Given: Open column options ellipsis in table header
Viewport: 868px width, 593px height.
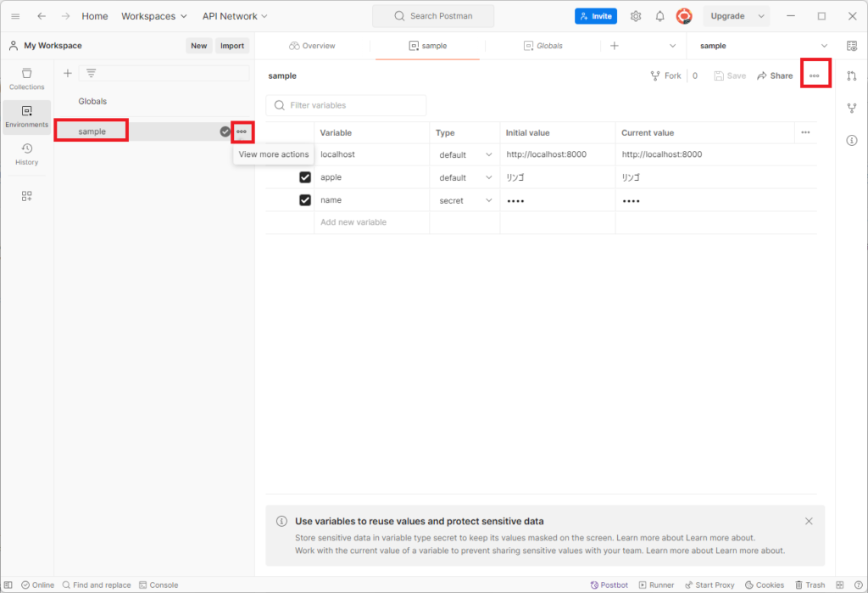Looking at the screenshot, I should (x=805, y=132).
